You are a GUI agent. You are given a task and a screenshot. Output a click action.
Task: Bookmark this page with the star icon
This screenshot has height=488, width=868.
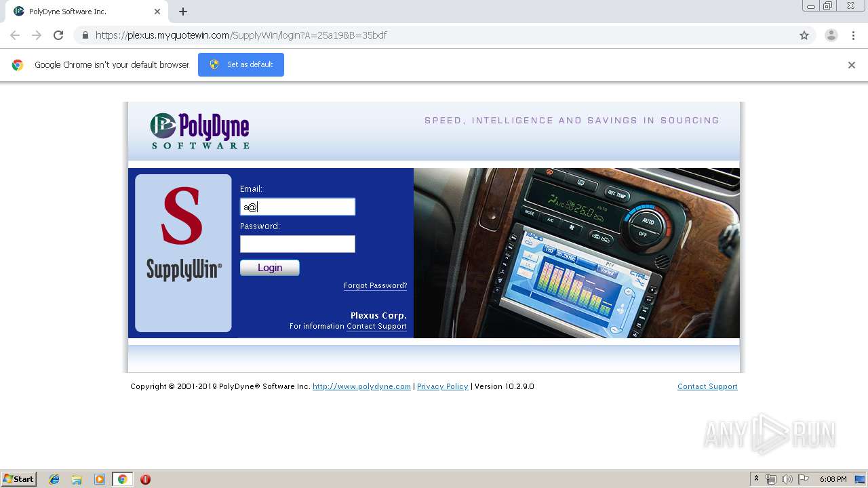[x=804, y=35]
